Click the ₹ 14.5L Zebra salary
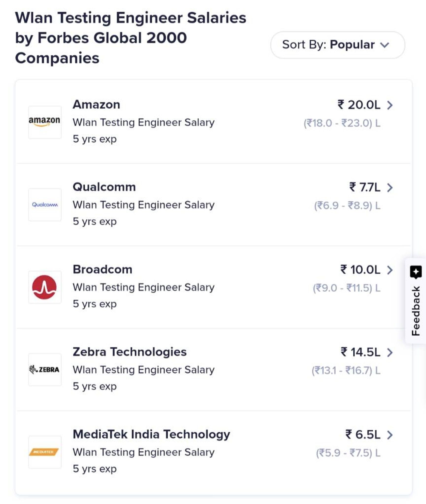 pyautogui.click(x=361, y=352)
